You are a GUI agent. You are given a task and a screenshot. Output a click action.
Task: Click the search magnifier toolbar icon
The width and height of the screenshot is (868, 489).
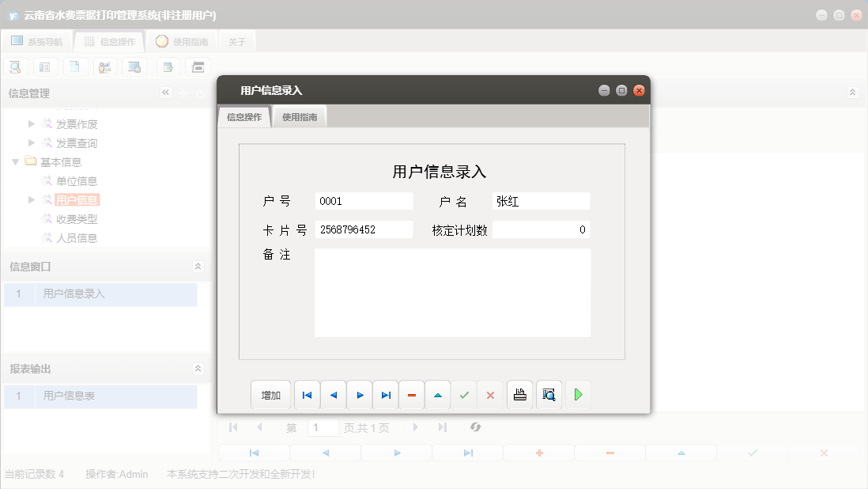tap(14, 66)
